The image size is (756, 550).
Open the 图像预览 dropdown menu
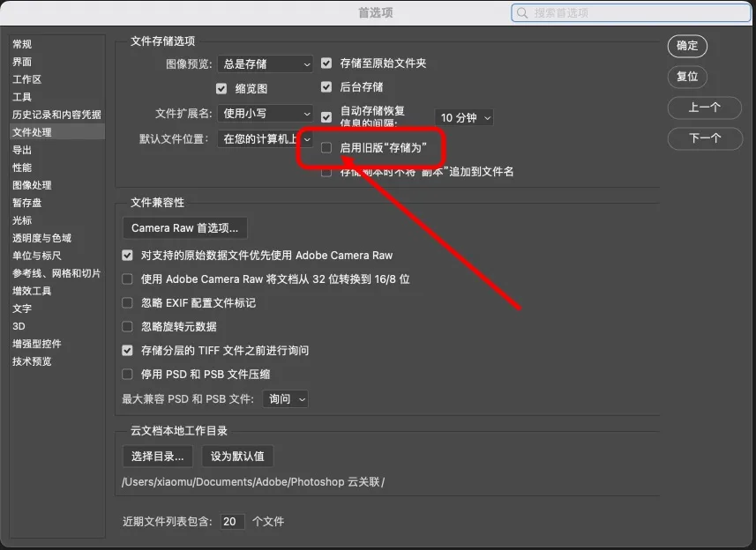pos(265,63)
